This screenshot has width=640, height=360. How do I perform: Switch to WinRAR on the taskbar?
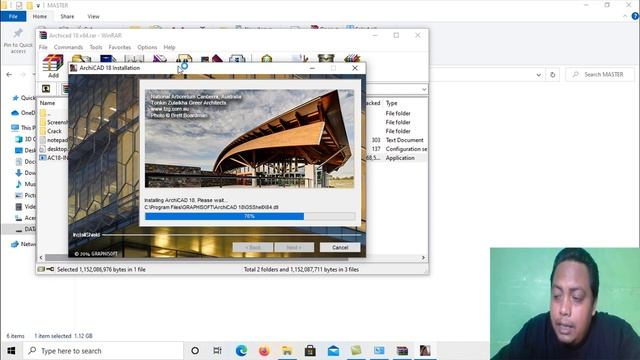(x=402, y=351)
